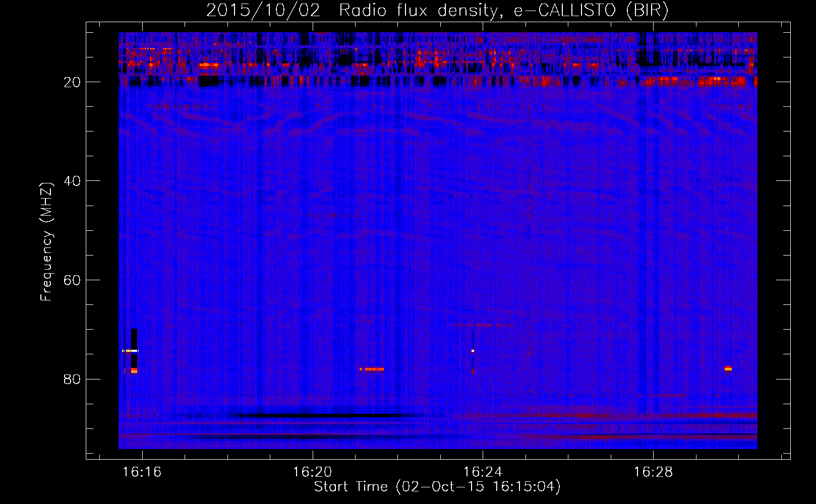This screenshot has width=816, height=504.
Task: Click the orange spot near 16:30 at 78 MHz
Action: [x=728, y=368]
